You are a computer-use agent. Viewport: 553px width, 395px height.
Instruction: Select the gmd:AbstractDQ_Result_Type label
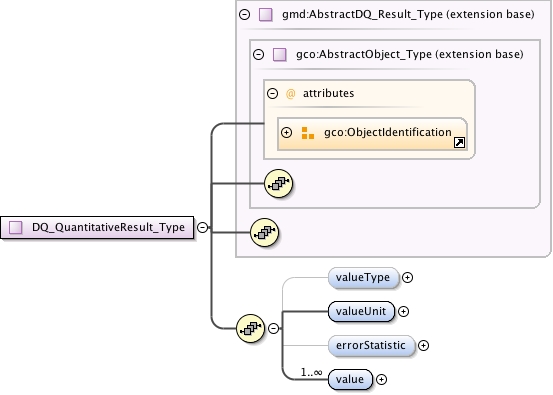coord(408,14)
